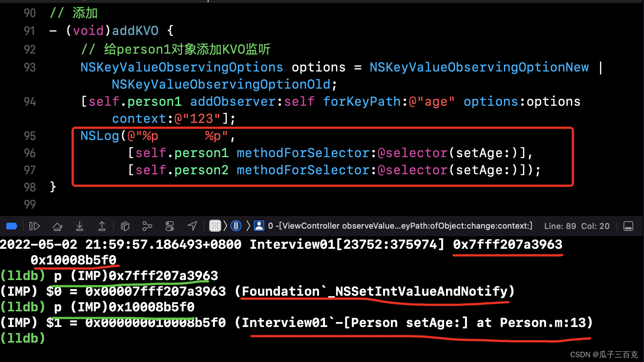Click gutter line number 97

(30, 170)
